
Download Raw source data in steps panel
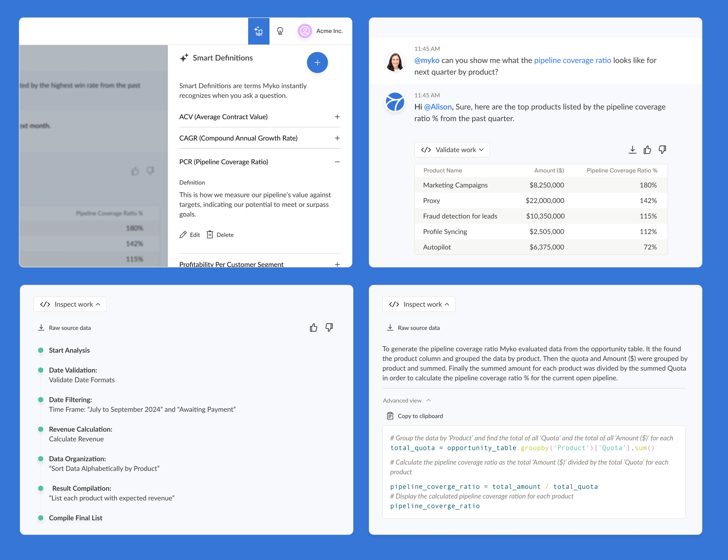[x=65, y=328]
